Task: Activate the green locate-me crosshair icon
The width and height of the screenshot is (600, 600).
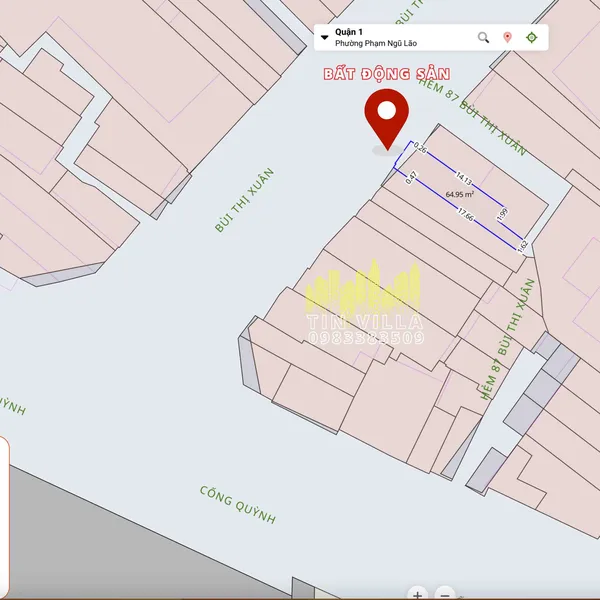Action: pos(532,38)
